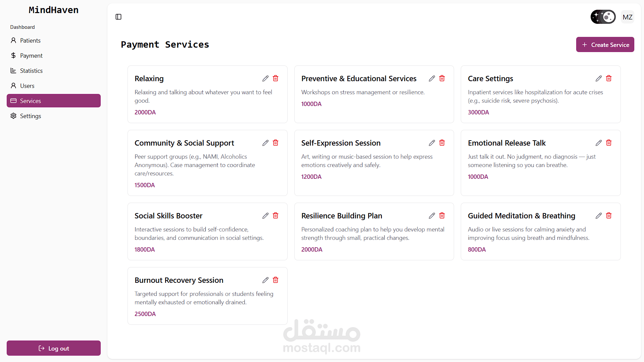Go to the Patients page
This screenshot has width=644, height=362.
pyautogui.click(x=30, y=41)
